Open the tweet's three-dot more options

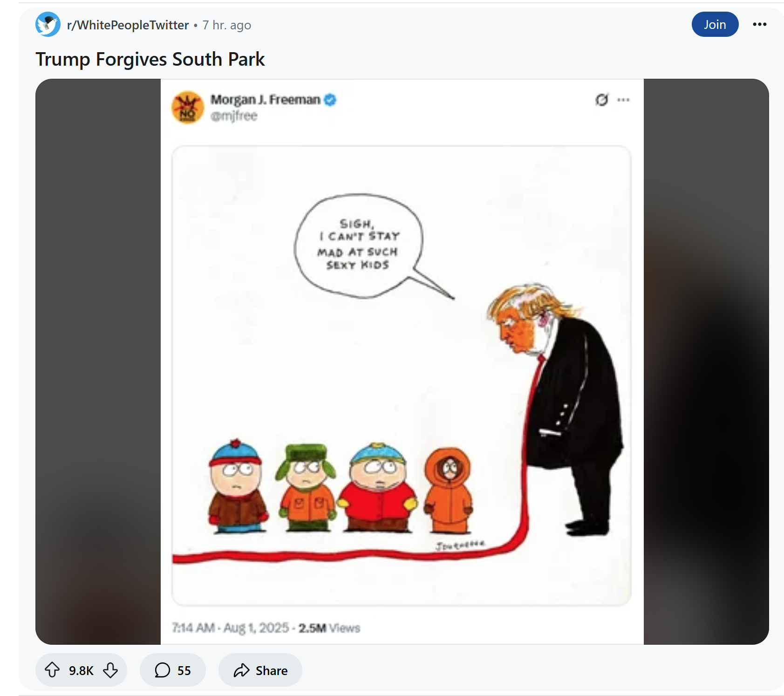point(623,100)
